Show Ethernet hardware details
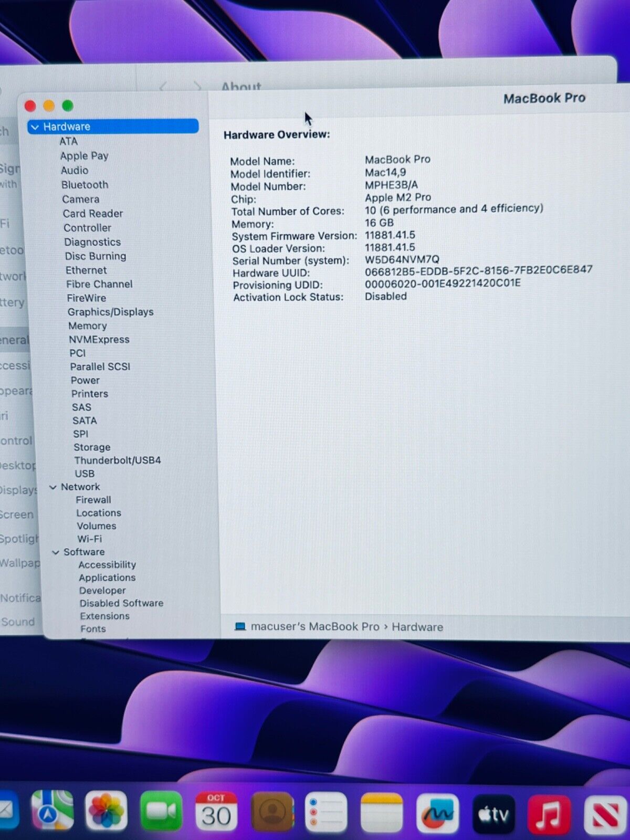The width and height of the screenshot is (630, 840). click(x=86, y=270)
